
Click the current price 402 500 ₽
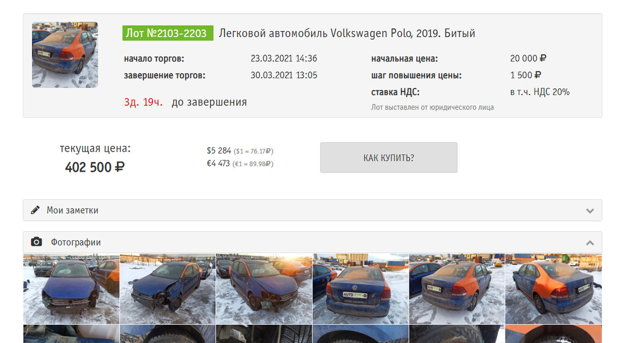[x=95, y=167]
